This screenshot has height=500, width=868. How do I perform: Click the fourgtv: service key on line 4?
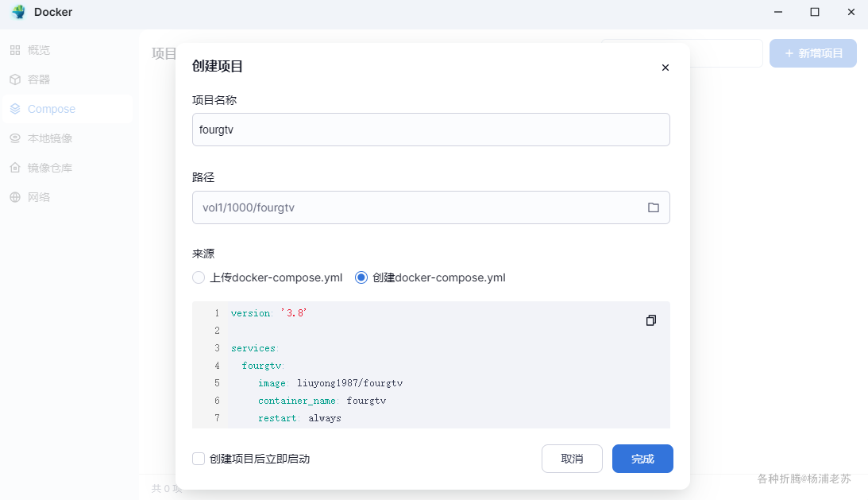263,366
